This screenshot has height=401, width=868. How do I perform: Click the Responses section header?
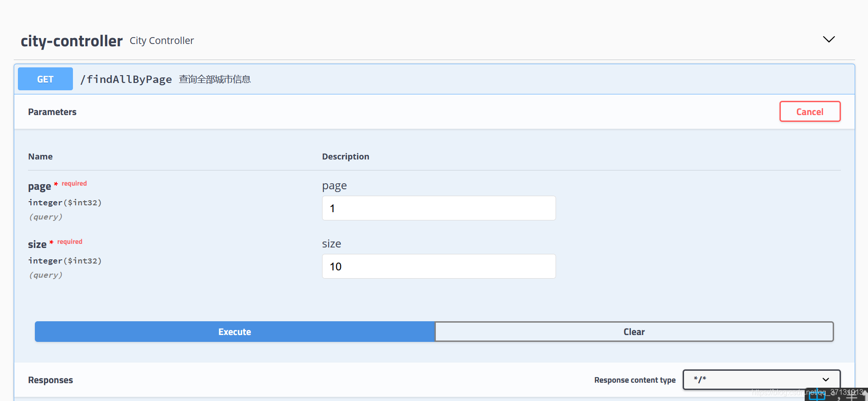tap(50, 380)
